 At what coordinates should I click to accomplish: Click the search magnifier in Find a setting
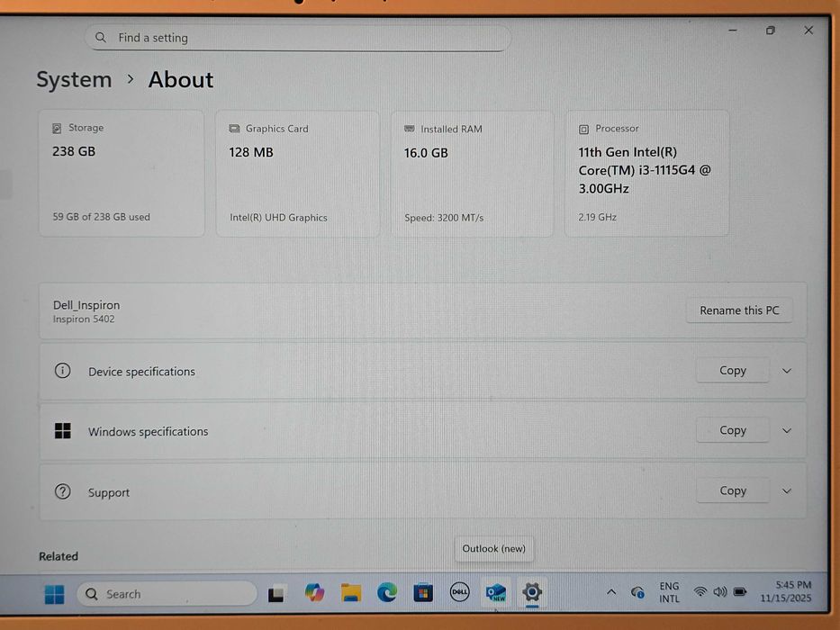tap(101, 38)
